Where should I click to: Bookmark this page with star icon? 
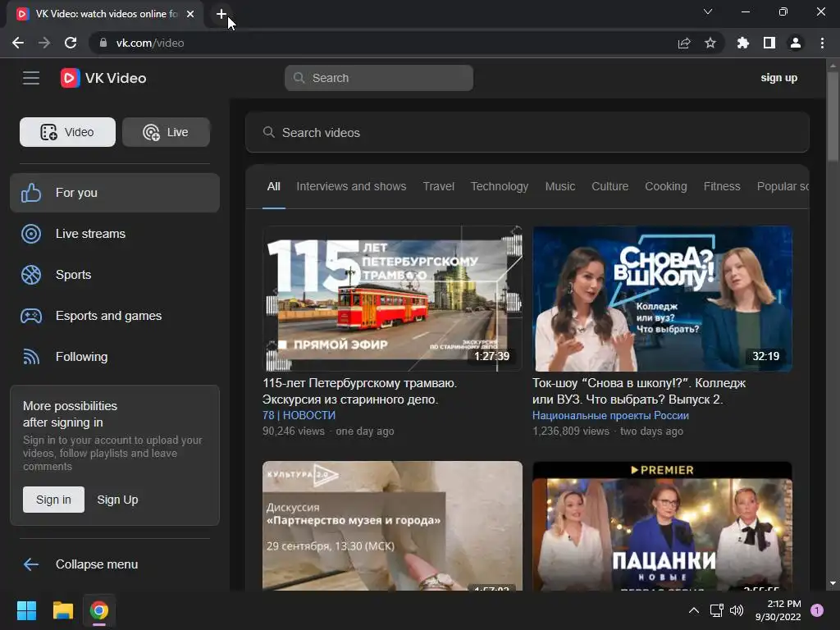[x=710, y=43]
